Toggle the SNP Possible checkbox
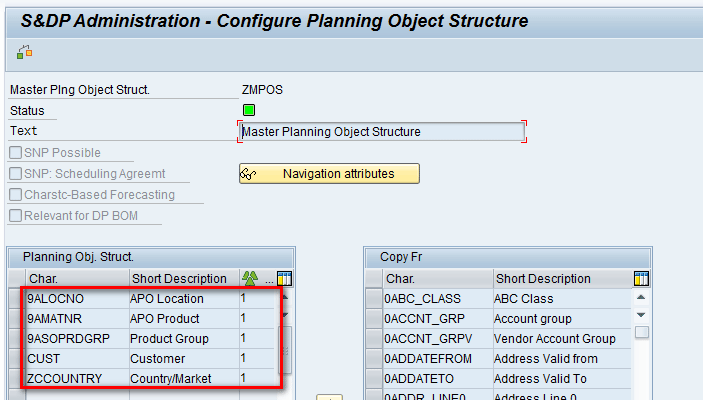Image resolution: width=703 pixels, height=400 pixels. pos(16,153)
